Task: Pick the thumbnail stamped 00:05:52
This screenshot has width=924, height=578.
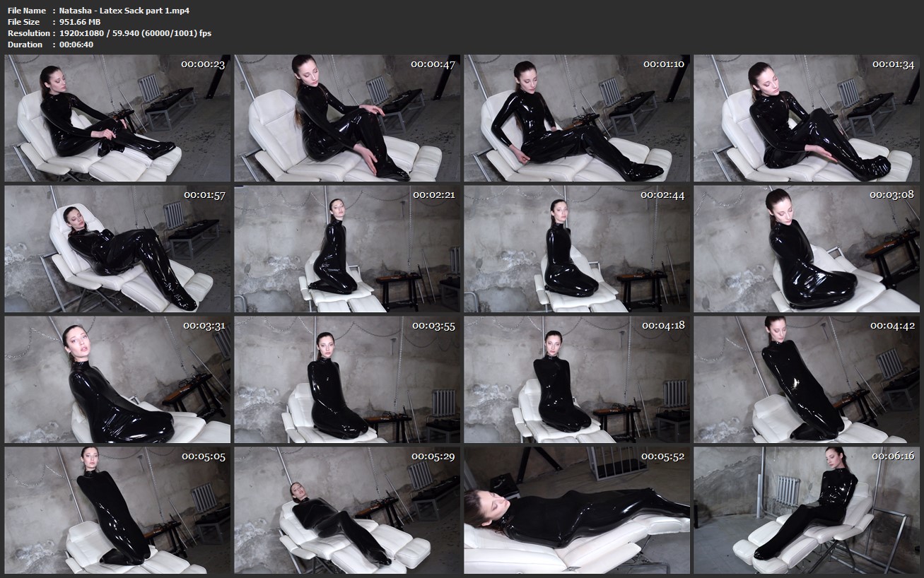Action: click(x=577, y=510)
